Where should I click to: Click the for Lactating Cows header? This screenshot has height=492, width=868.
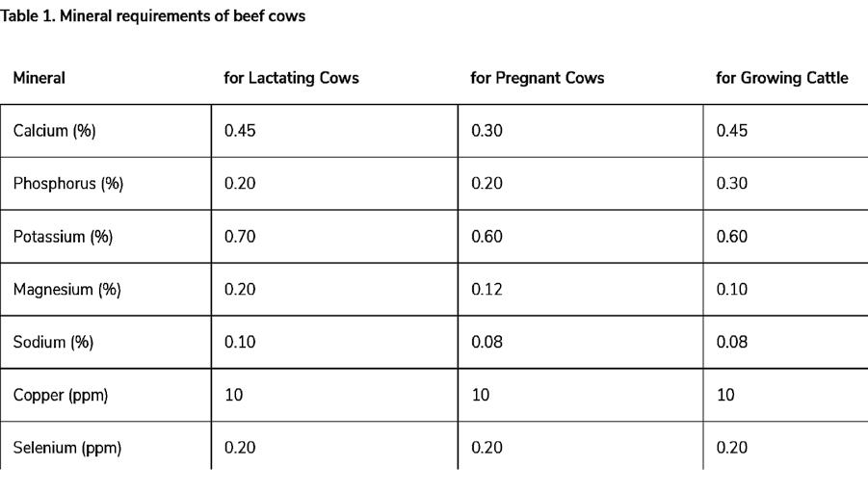tap(291, 78)
